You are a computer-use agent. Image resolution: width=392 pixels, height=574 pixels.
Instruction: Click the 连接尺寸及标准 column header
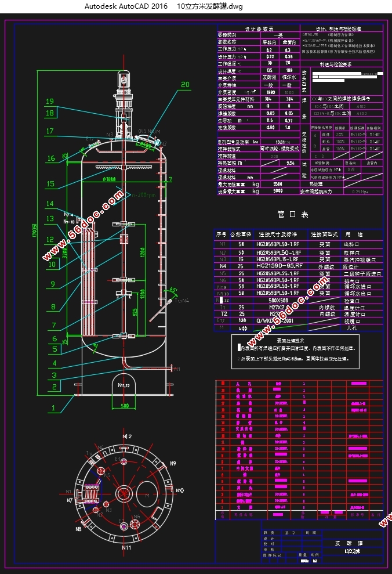point(278,234)
